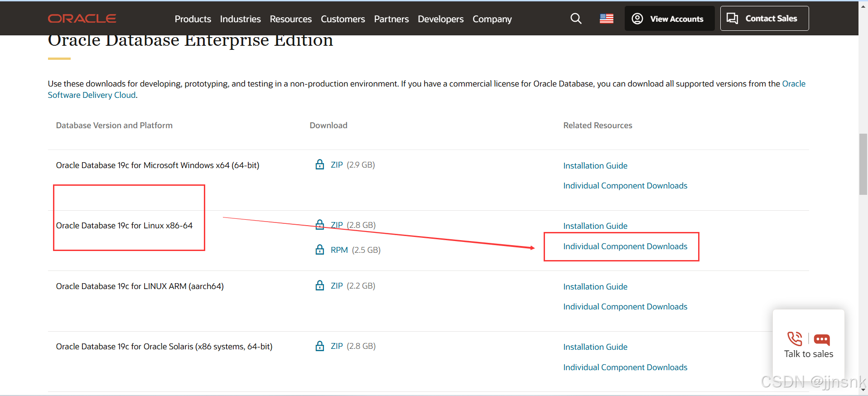Screen dimensions: 868x396
Task: Click lock icon beside LINUX ARM ZIP
Action: [x=320, y=285]
